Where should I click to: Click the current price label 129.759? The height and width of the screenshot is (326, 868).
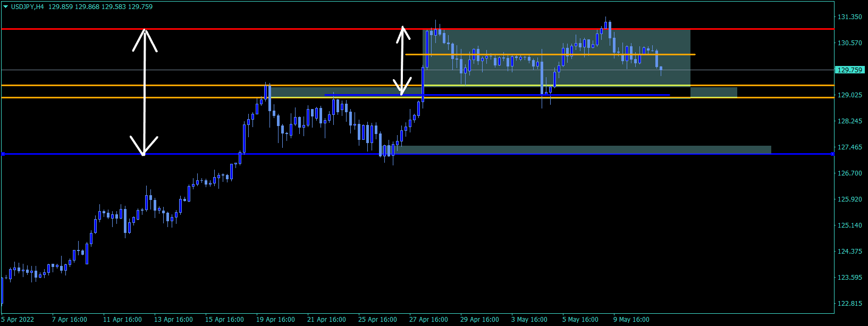[x=849, y=70]
